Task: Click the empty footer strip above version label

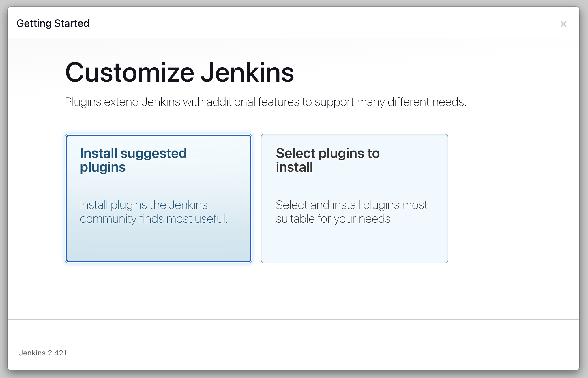Action: (x=293, y=327)
